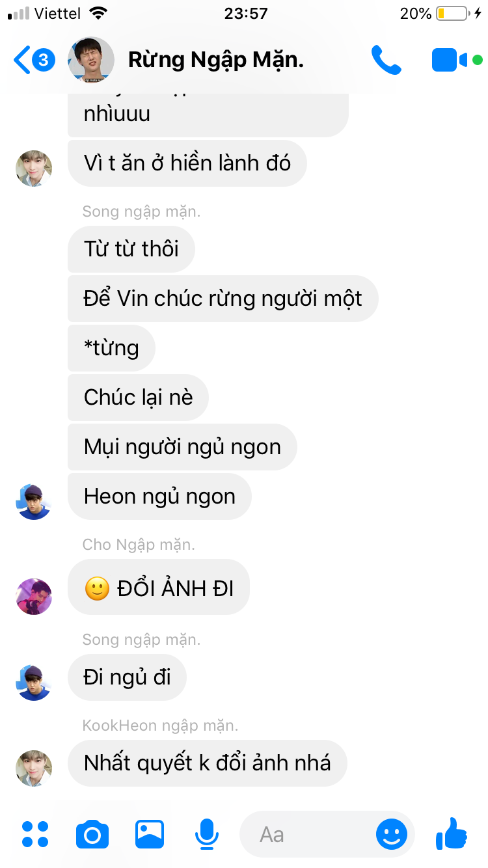Send a thumbs-up like
The image size is (488, 868).
pyautogui.click(x=452, y=833)
